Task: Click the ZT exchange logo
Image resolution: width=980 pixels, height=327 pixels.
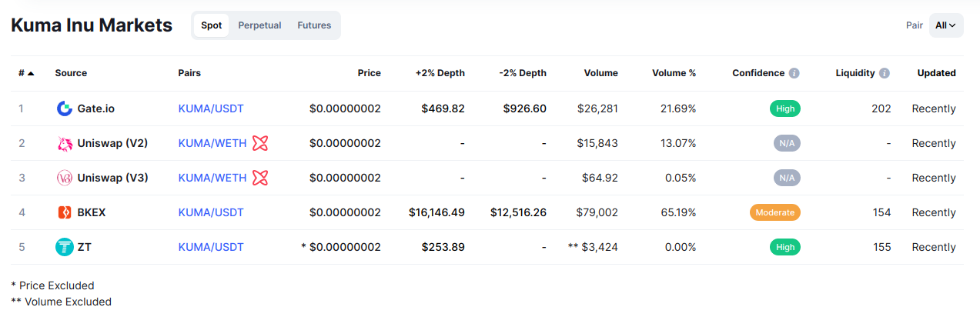Action: point(65,247)
